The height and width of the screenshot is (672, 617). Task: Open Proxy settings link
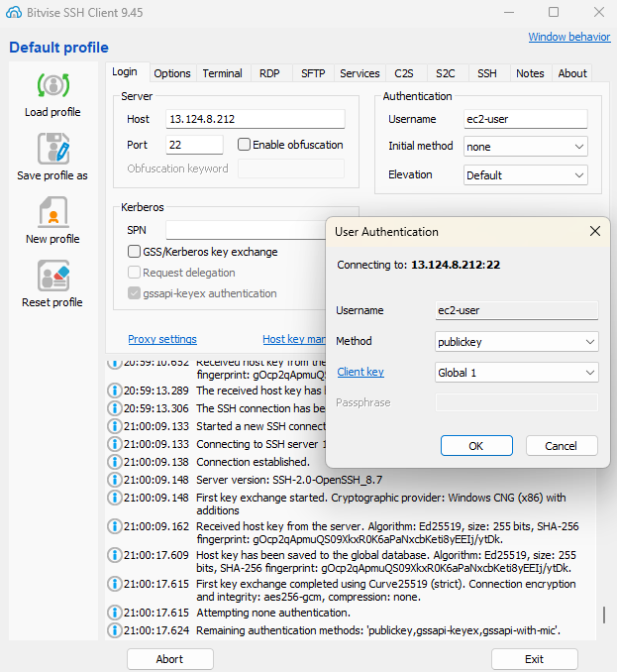(162, 339)
